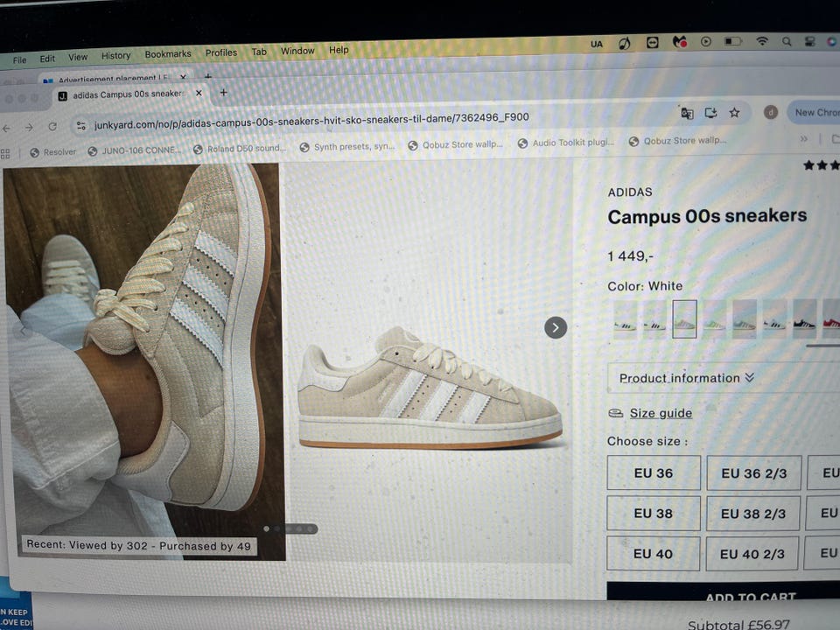Open the Wi-Fi status menu
The width and height of the screenshot is (840, 630).
click(761, 41)
